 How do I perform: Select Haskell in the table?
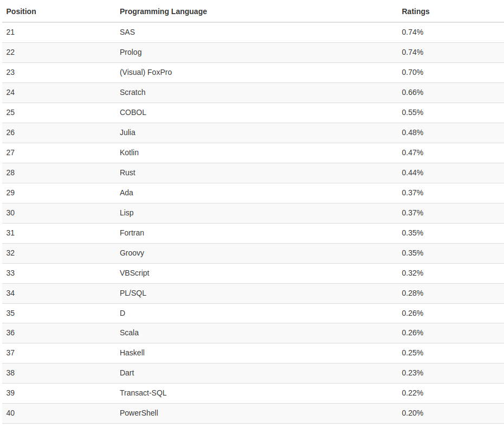pos(132,353)
